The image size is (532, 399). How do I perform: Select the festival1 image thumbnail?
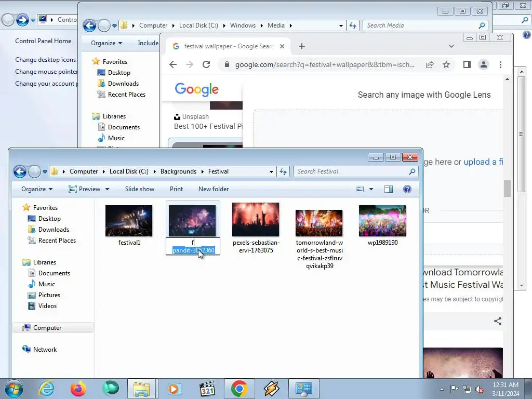point(129,221)
